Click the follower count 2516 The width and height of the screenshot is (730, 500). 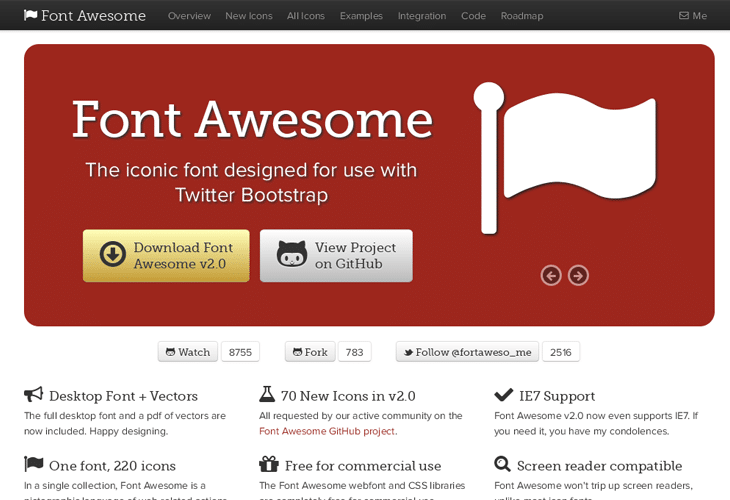click(561, 352)
